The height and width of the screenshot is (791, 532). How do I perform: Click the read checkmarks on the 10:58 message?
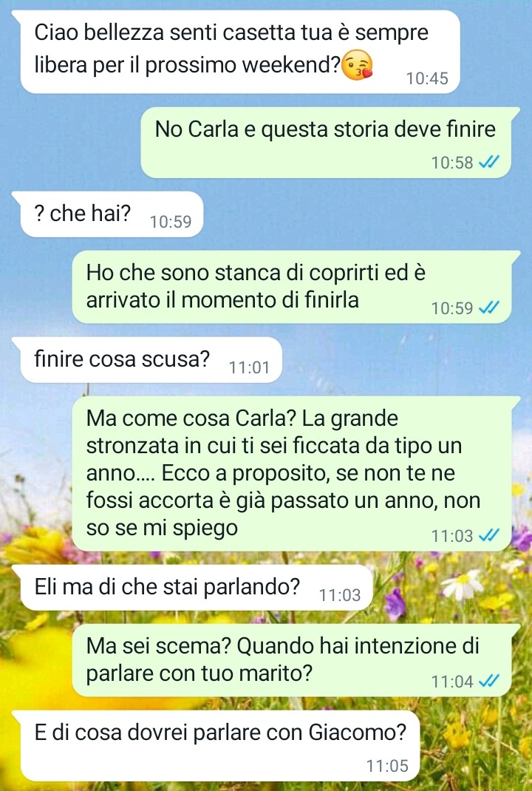coord(488,163)
